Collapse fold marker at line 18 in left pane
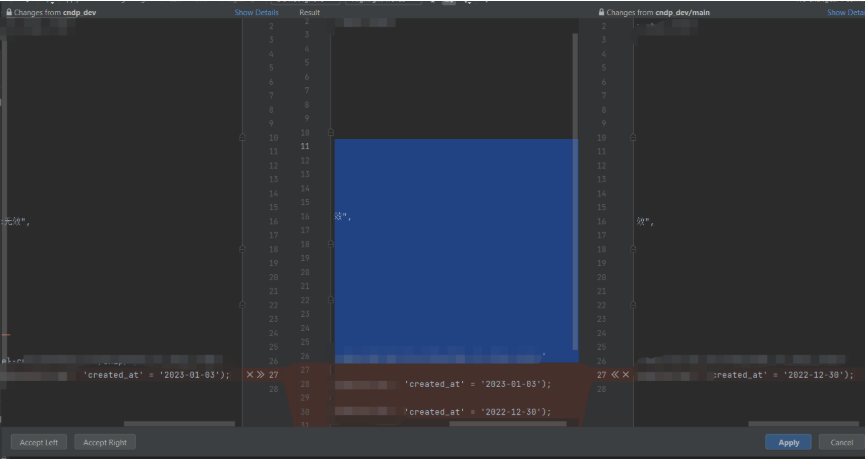Screen dimensions: 865x459 242,249
